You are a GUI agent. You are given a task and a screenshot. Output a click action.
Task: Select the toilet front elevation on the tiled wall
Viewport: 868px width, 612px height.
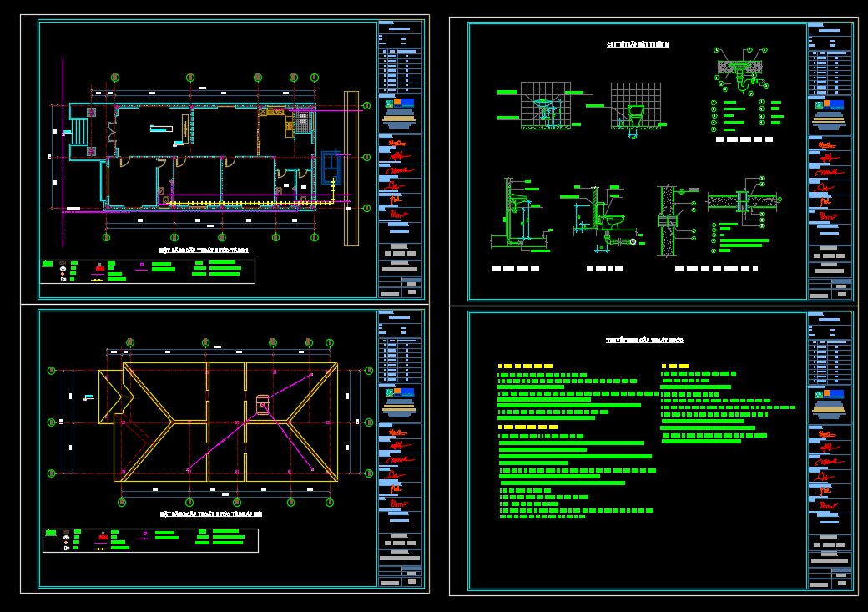point(635,107)
